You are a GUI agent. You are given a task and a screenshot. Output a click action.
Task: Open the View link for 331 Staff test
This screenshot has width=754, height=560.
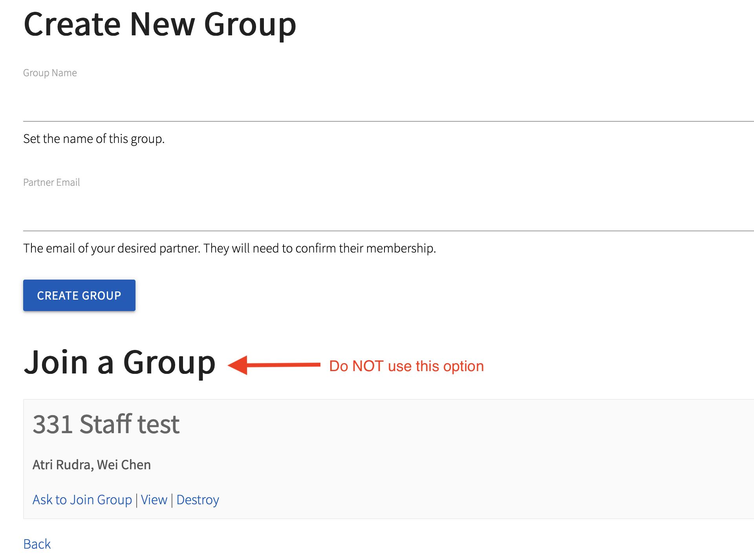(x=154, y=500)
